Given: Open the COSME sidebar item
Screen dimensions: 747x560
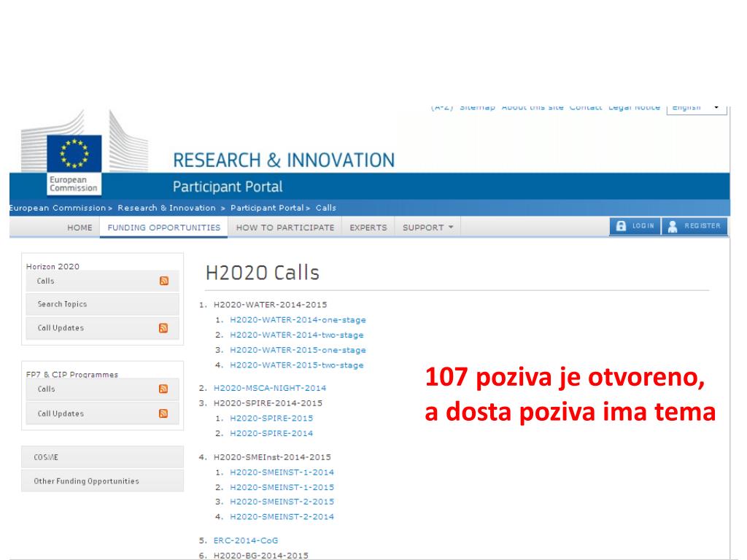Looking at the screenshot, I should (102, 457).
